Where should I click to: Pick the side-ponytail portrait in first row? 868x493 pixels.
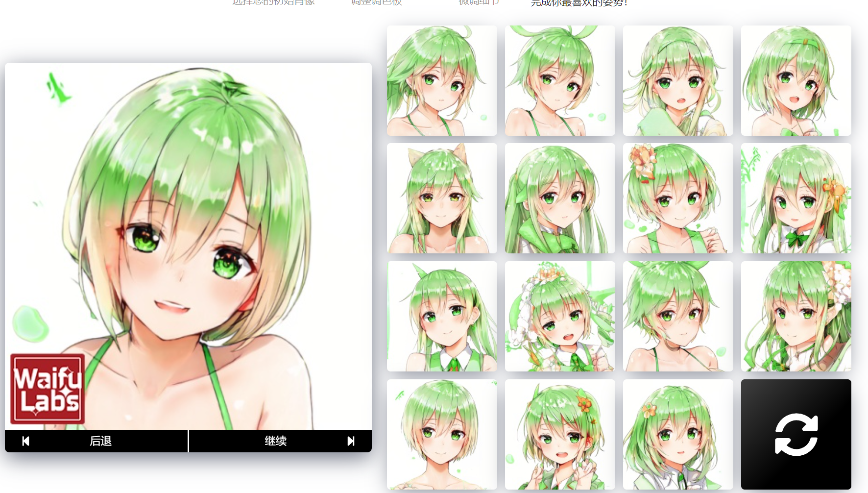442,80
